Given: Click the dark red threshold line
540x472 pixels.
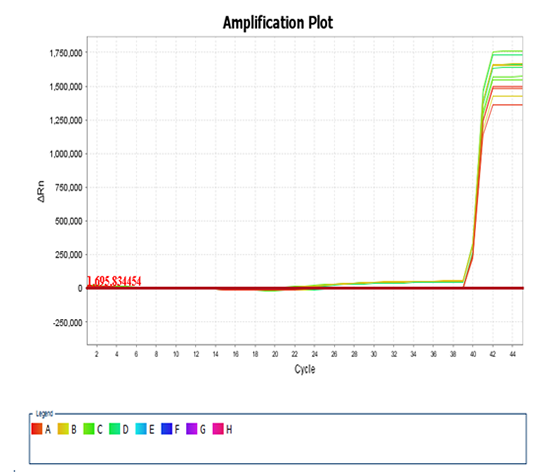Looking at the screenshot, I should pyautogui.click(x=305, y=288).
